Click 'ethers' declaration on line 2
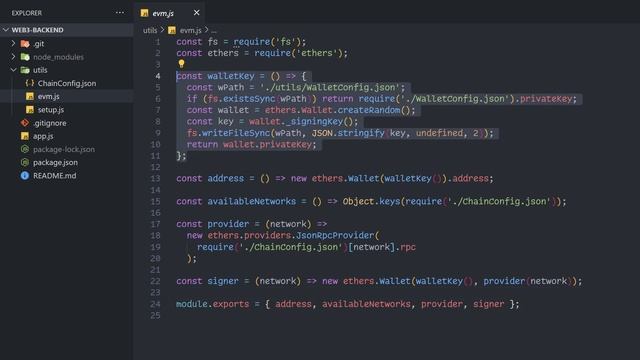The height and width of the screenshot is (360, 640). 223,53
